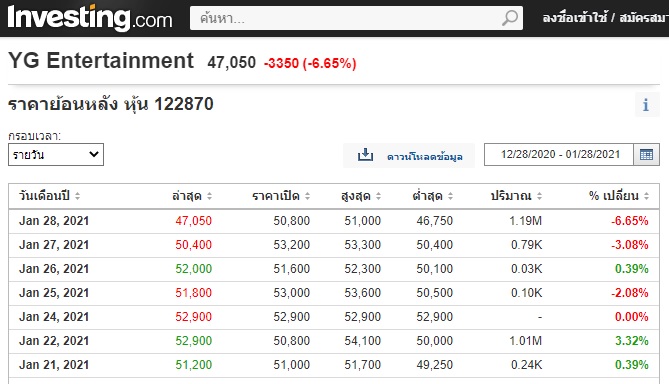Click the ต่ำสุด column header text
The height and width of the screenshot is (384, 669).
tap(428, 195)
